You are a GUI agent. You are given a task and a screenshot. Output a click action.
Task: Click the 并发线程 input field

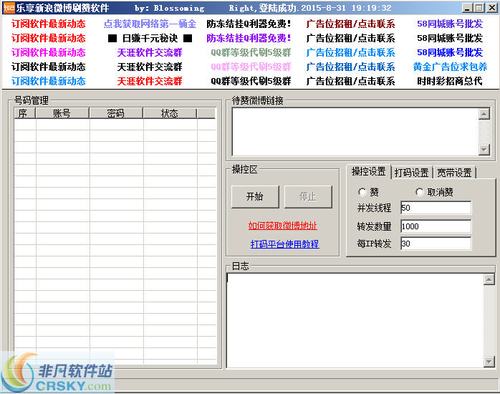click(436, 208)
